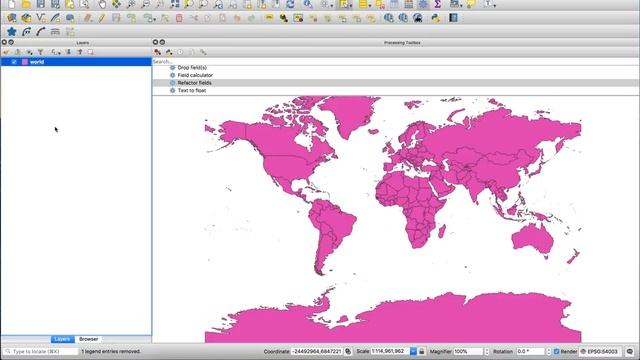Select the Pan Map hand tool

[x=102, y=4]
